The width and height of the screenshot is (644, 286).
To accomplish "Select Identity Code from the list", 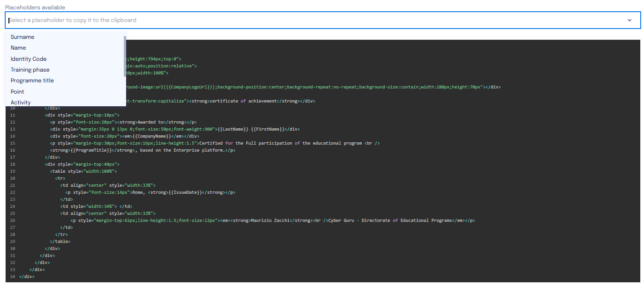I will 65,59.
